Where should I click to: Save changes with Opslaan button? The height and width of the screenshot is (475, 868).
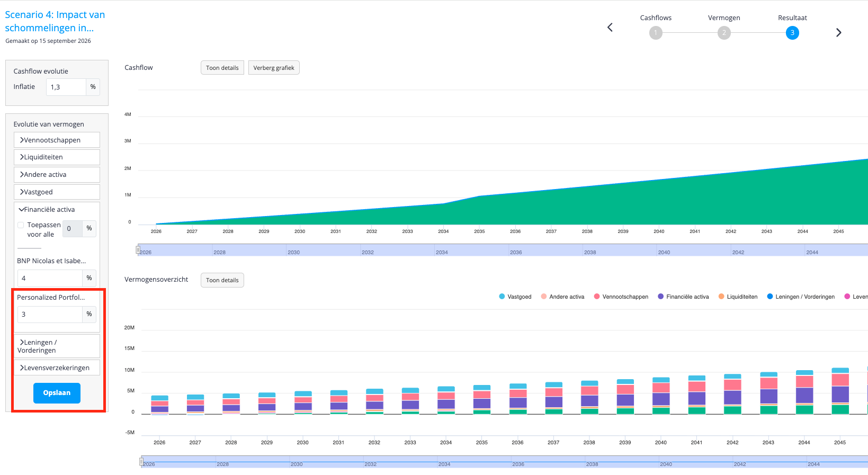[x=57, y=393]
